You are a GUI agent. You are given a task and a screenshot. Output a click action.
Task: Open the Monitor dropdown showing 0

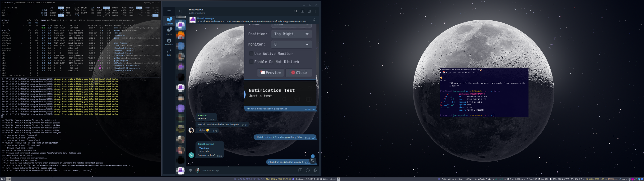click(x=292, y=44)
